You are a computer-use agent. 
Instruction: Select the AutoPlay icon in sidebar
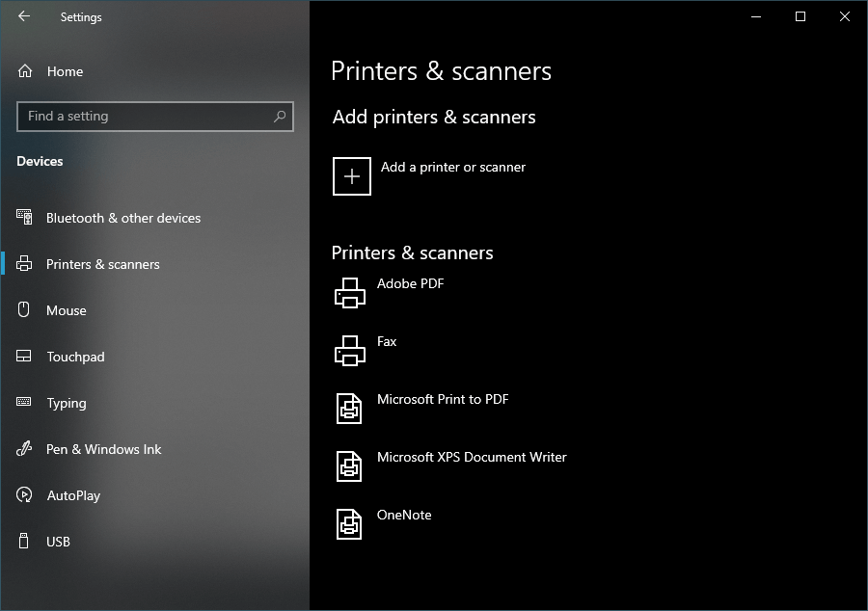point(24,495)
